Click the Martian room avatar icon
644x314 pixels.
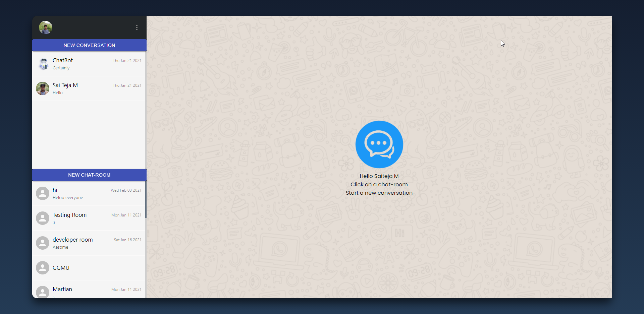point(43,292)
